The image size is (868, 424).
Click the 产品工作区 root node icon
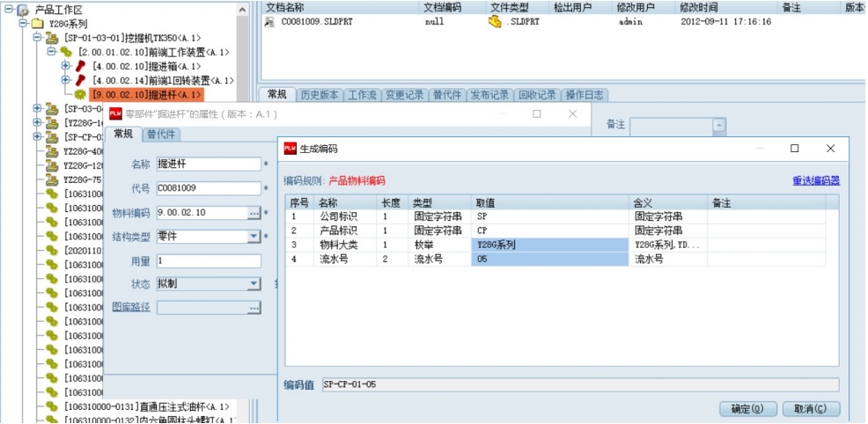(22, 9)
